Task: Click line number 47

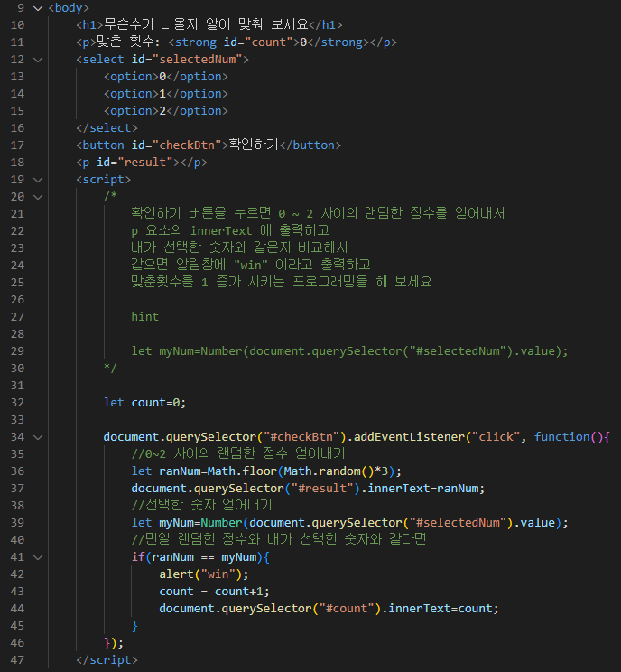Action: click(x=17, y=659)
